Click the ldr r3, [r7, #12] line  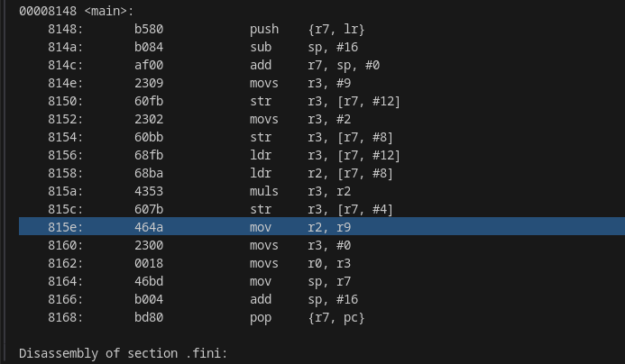[x=325, y=155]
